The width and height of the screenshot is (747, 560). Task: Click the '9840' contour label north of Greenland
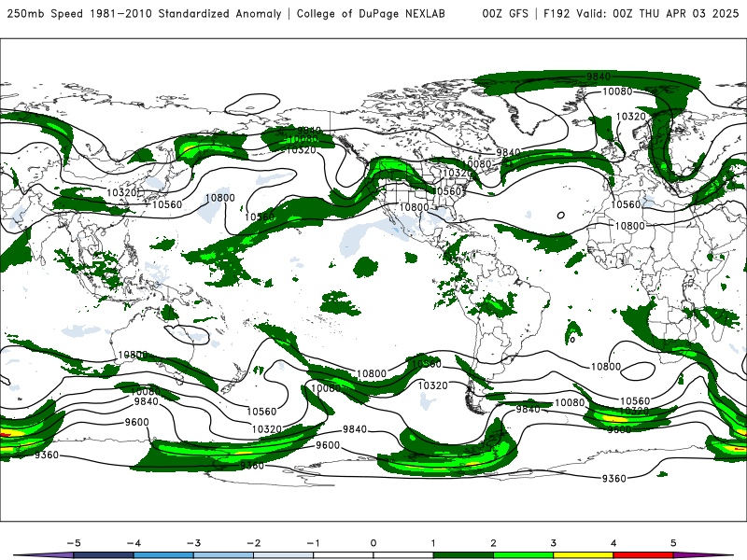(x=599, y=77)
